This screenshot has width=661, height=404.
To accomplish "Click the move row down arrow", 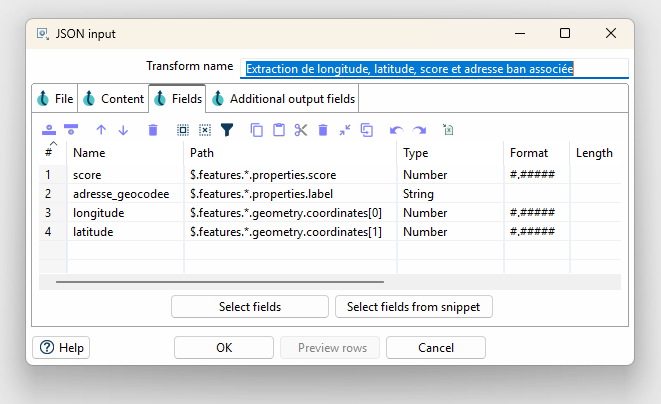I will pos(123,130).
